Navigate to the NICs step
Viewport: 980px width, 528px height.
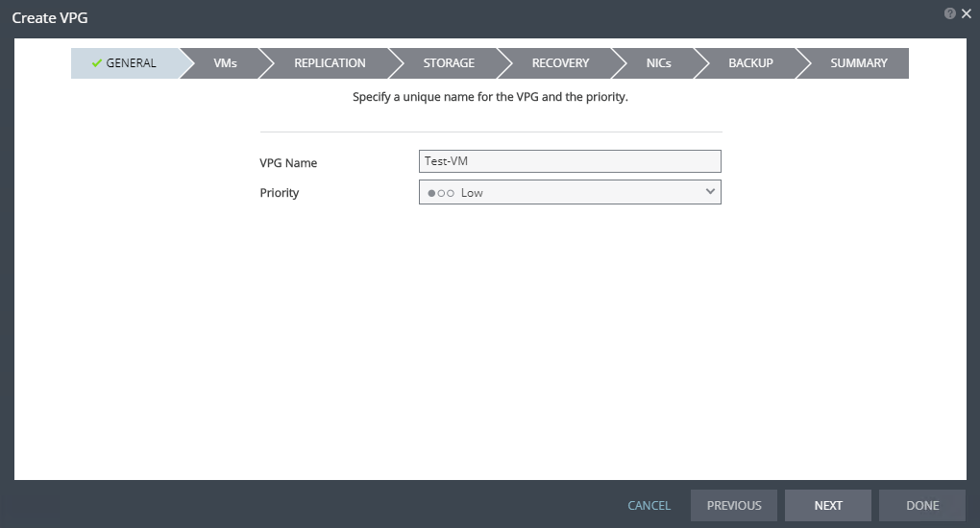(x=658, y=63)
